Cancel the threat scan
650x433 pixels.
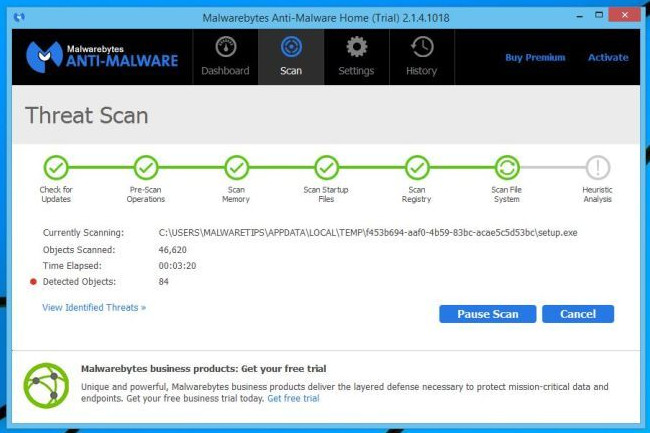click(578, 314)
